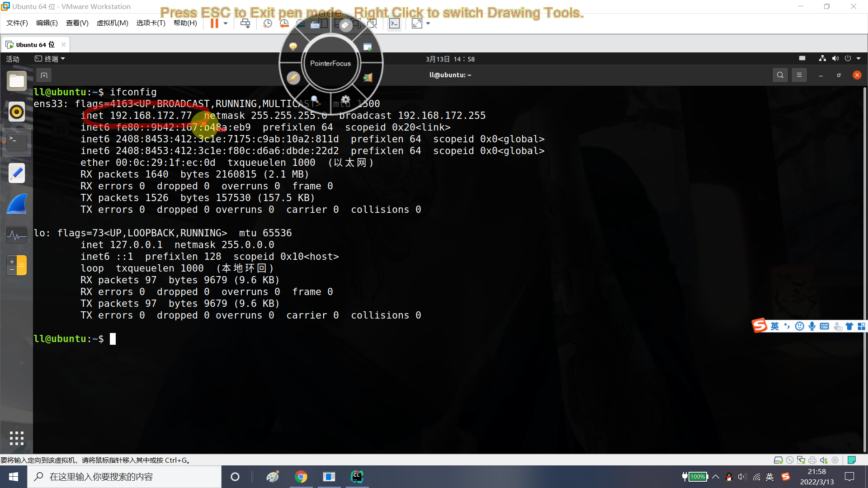Open the Ubuntu system status menu at top right
868x488 pixels.
click(849, 59)
